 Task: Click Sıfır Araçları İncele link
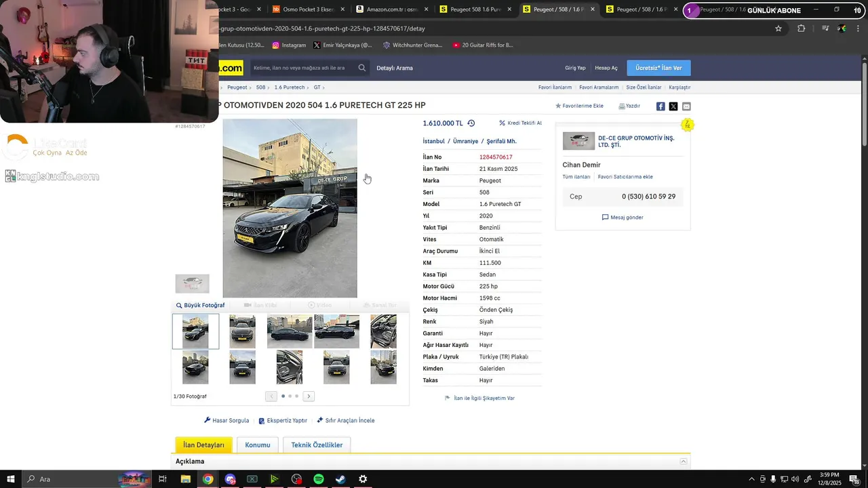tap(346, 420)
